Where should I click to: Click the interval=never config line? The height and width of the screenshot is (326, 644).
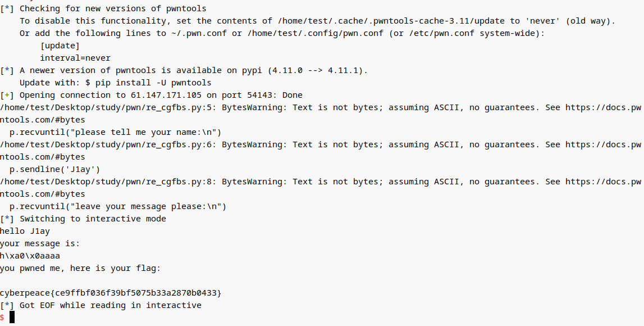coord(75,58)
